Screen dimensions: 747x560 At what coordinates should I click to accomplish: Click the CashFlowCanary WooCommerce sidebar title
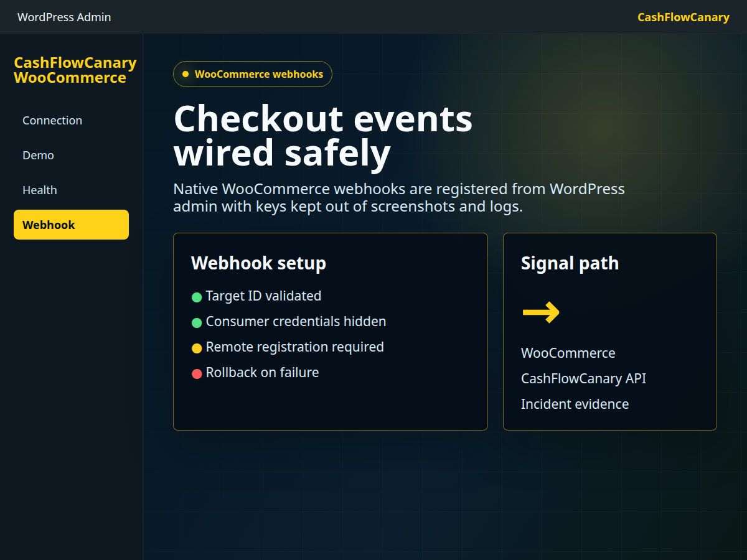[75, 70]
